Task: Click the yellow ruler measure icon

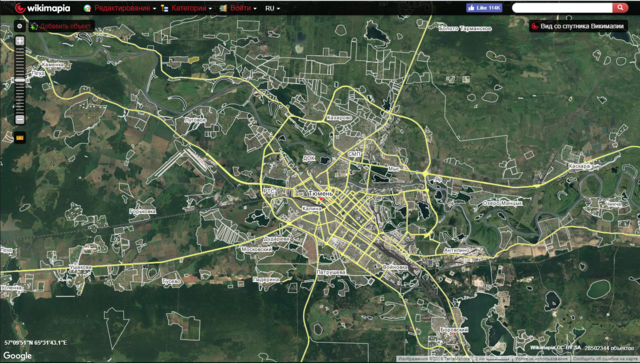Action: [x=20, y=138]
